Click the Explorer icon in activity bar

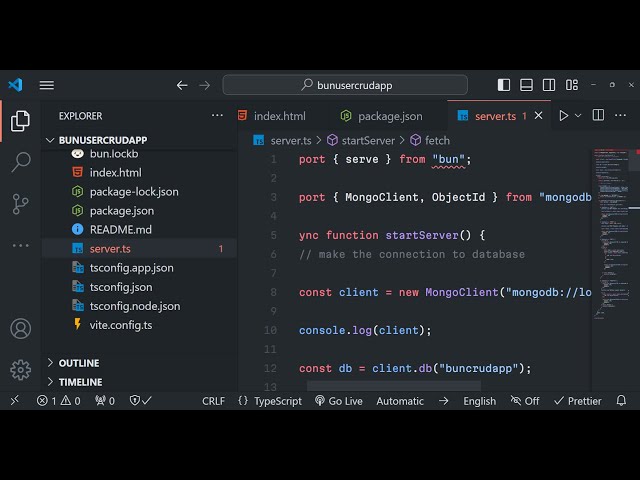click(x=20, y=121)
